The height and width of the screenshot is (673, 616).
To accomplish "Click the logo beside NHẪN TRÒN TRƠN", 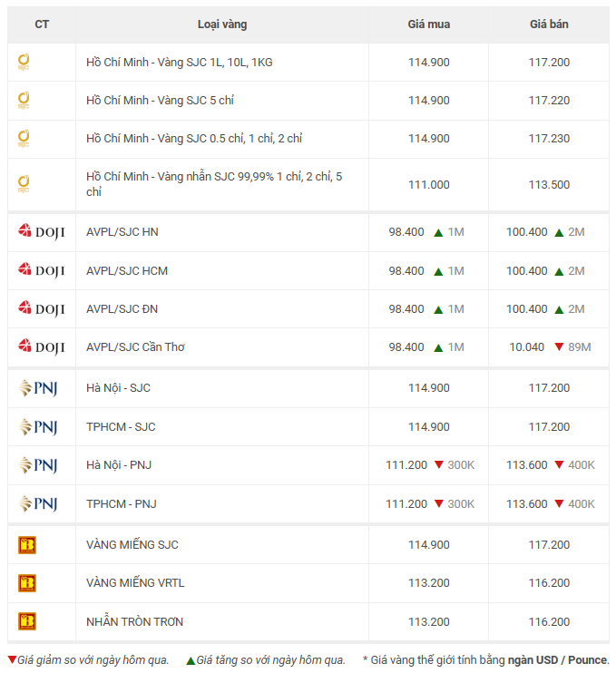I will [x=27, y=621].
